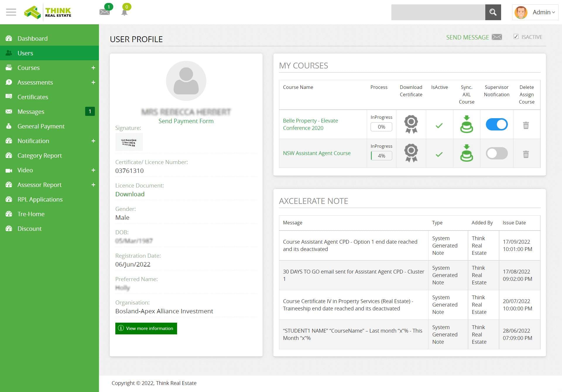Download certificate for Belle Property course
This screenshot has width=562, height=392.
[x=411, y=124]
